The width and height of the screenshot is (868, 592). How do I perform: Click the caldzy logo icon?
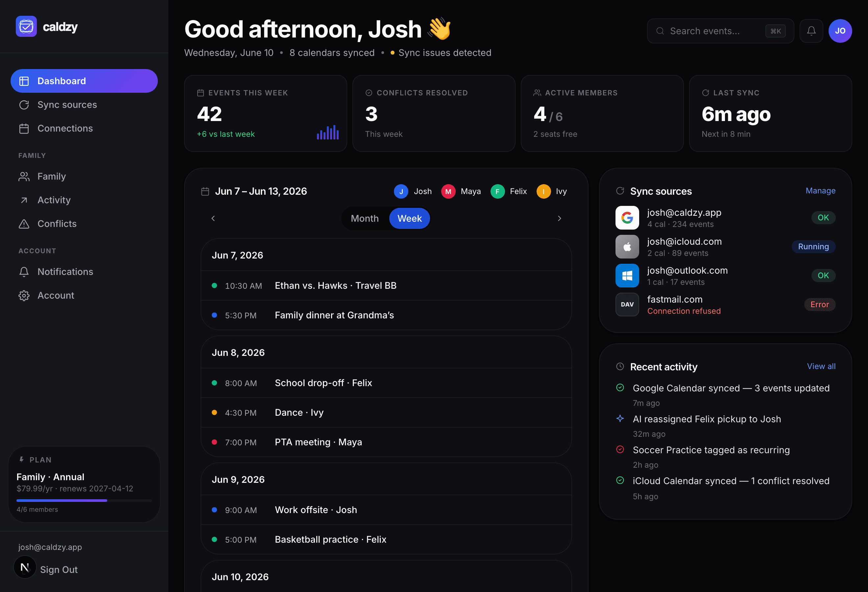pos(26,27)
